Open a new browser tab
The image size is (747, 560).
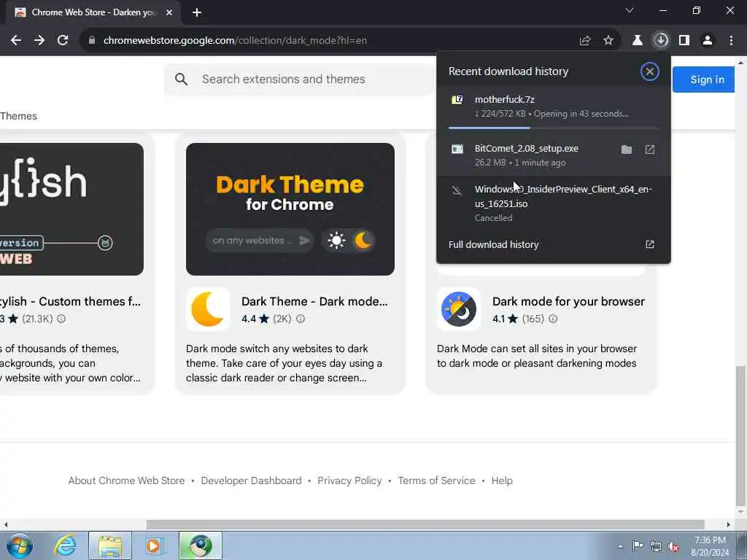tap(197, 12)
